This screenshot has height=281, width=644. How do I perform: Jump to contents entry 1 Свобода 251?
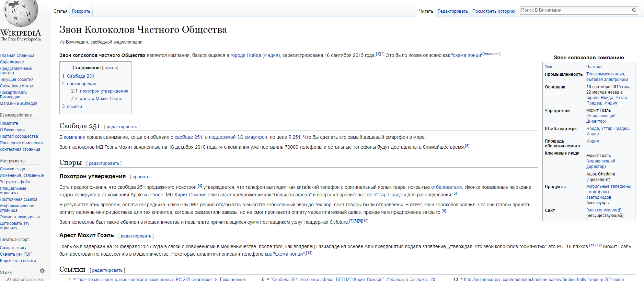point(78,76)
